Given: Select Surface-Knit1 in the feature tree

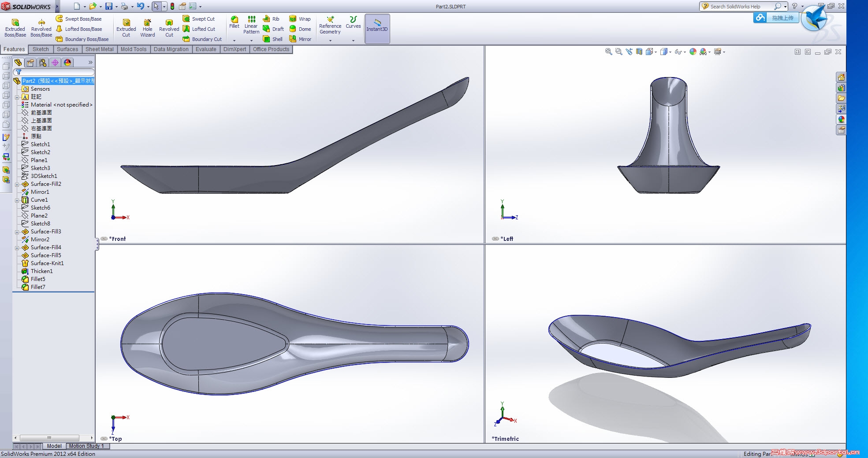Looking at the screenshot, I should click(x=43, y=263).
